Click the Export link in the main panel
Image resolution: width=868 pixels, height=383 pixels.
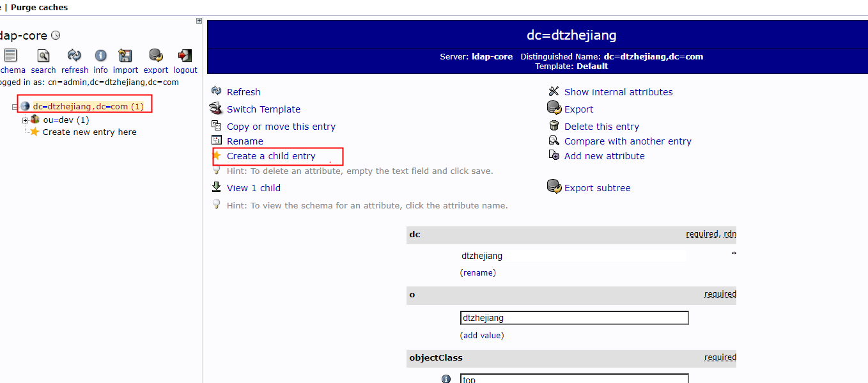pyautogui.click(x=579, y=109)
